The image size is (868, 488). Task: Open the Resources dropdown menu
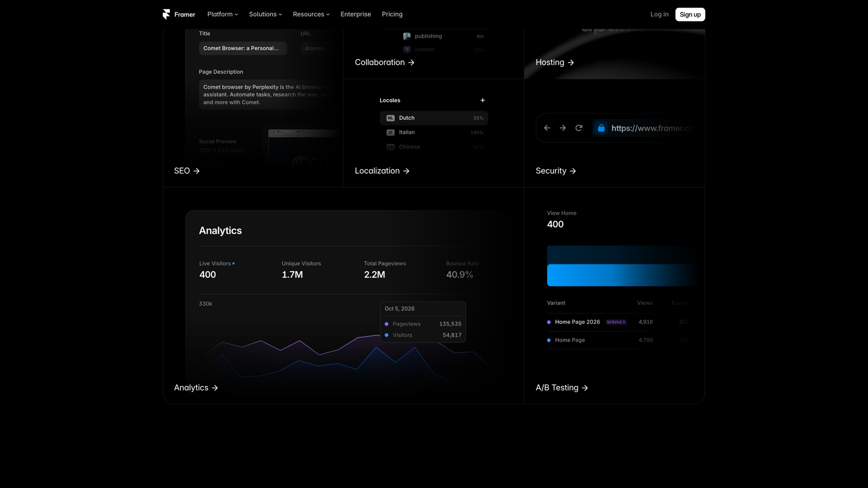pos(311,14)
